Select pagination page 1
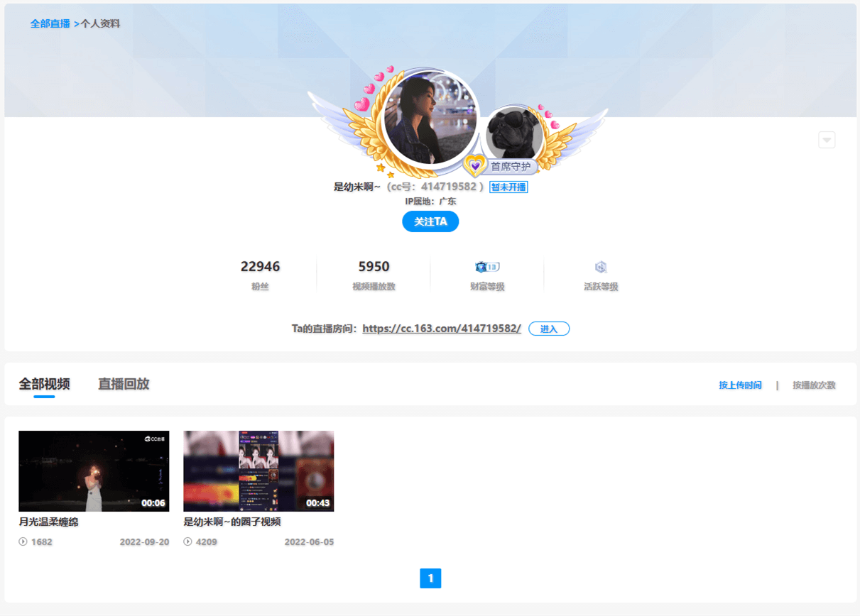This screenshot has height=616, width=860. (430, 578)
